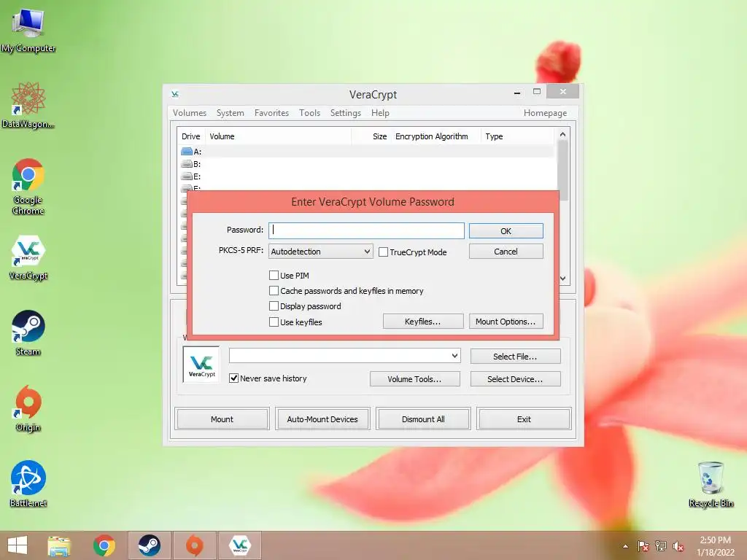The image size is (747, 560).
Task: Open the DataWagon desktop shortcut
Action: tap(28, 105)
